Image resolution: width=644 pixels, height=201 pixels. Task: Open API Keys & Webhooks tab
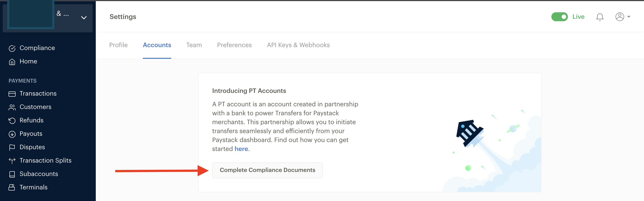tap(298, 45)
